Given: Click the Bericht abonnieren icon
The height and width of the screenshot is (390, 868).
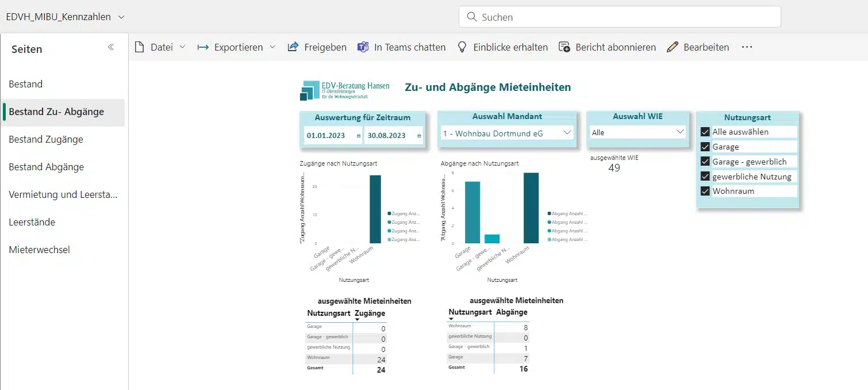Looking at the screenshot, I should click(564, 47).
